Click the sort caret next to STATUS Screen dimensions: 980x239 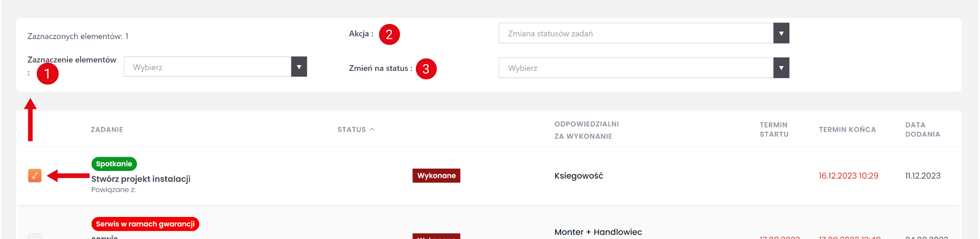click(x=372, y=129)
